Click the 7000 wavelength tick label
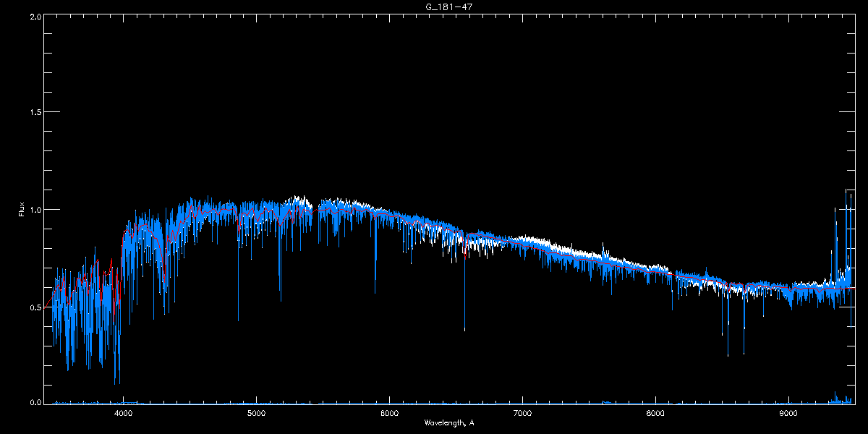Image resolution: width=868 pixels, height=434 pixels. (x=522, y=414)
